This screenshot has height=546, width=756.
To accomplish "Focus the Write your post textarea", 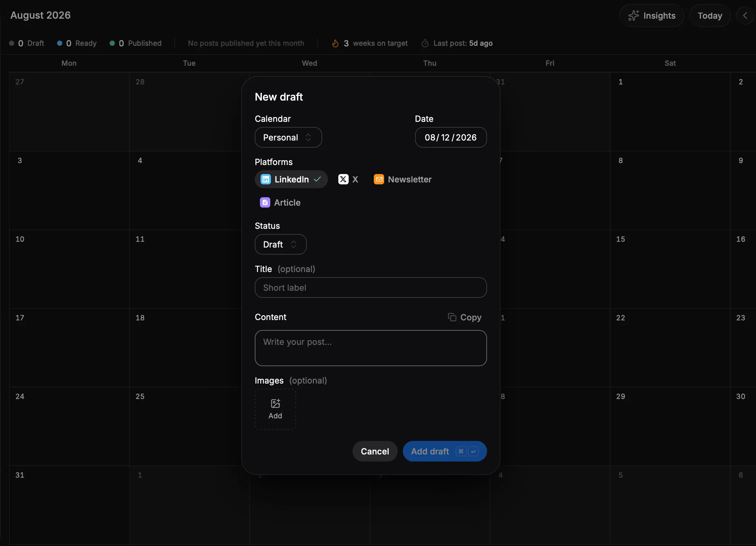I will [x=371, y=348].
